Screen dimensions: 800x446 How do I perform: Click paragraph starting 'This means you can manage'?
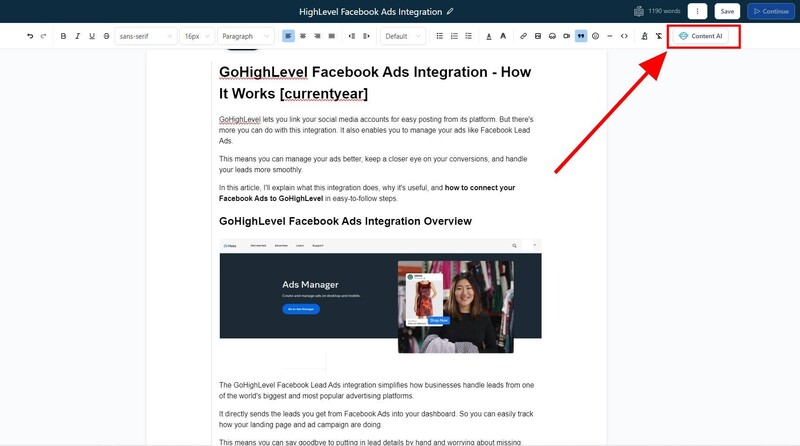[x=373, y=164]
